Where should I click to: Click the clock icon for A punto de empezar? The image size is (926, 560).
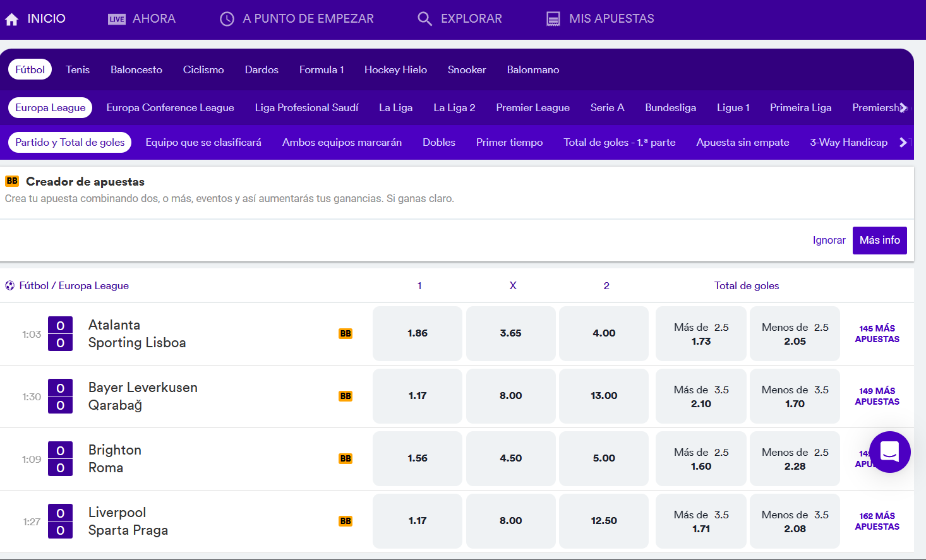click(227, 19)
